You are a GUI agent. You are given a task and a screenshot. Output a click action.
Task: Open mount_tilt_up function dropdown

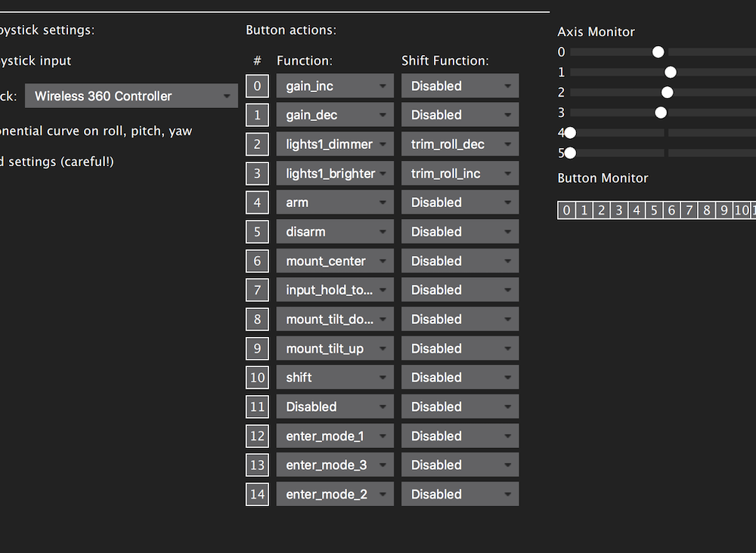click(x=335, y=348)
